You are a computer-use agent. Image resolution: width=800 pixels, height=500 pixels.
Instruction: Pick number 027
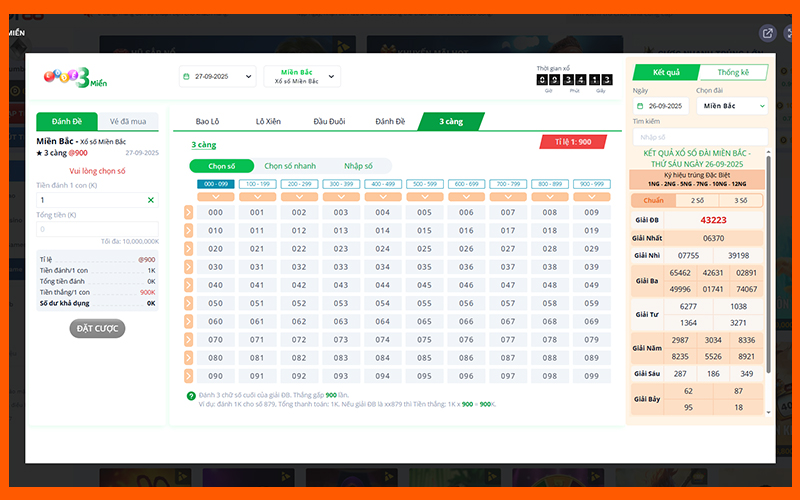point(508,249)
